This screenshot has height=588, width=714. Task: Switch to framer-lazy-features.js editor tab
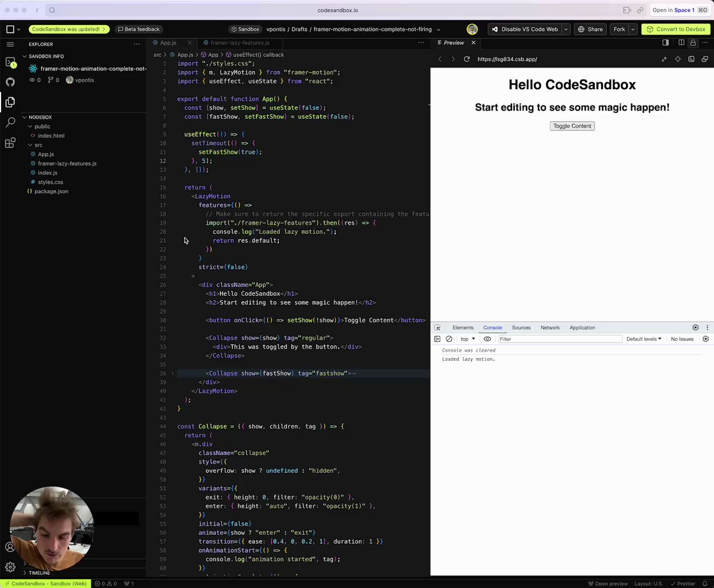[x=240, y=42]
